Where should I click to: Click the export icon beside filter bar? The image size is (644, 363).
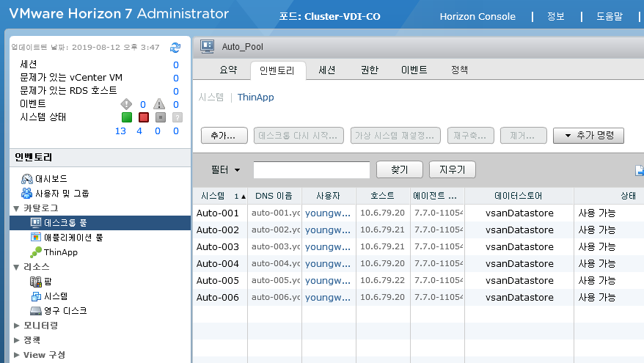[639, 170]
